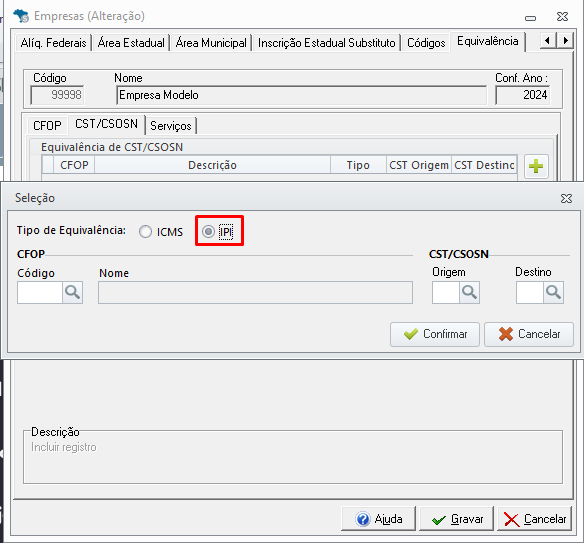Confirm the selection with Confirmar
The width and height of the screenshot is (584, 543).
[435, 334]
